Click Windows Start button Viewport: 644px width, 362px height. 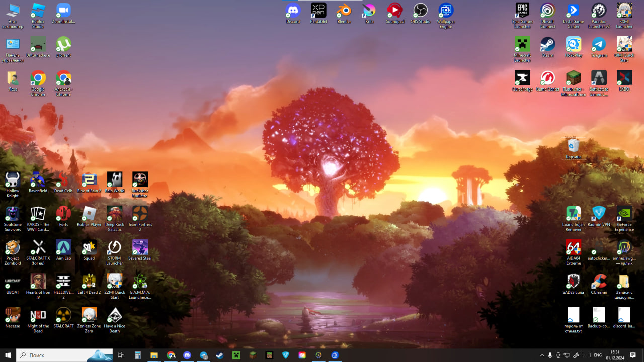coord(8,355)
